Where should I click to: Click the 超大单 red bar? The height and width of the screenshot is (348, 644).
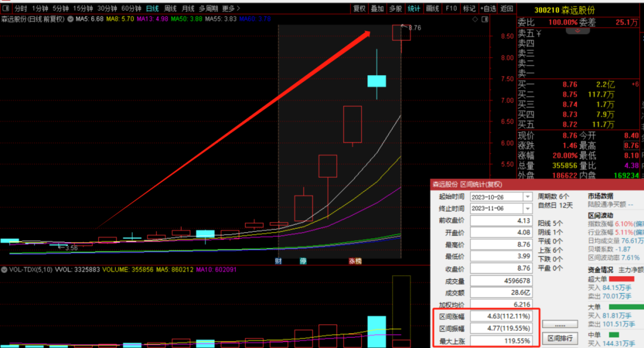622,279
